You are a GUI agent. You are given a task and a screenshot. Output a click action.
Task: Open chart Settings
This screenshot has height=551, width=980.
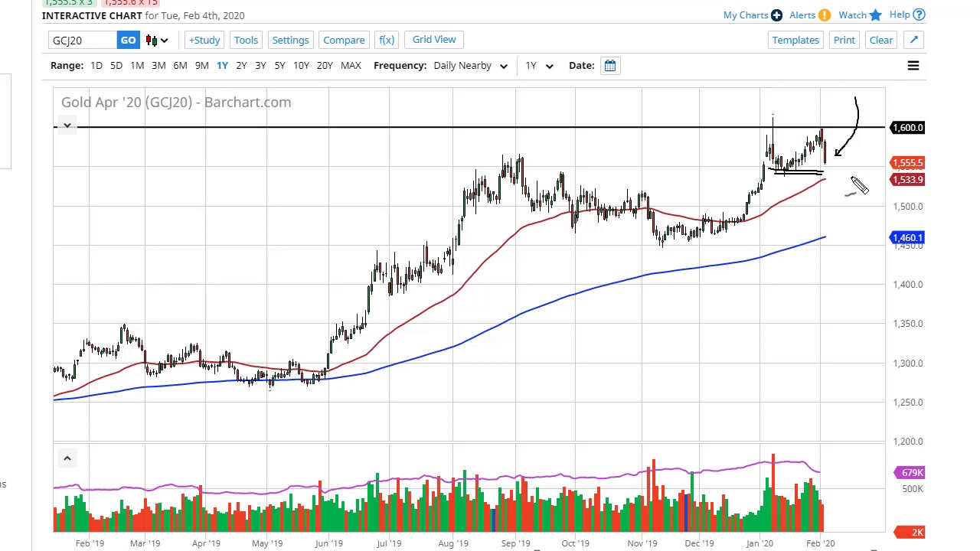(x=290, y=40)
